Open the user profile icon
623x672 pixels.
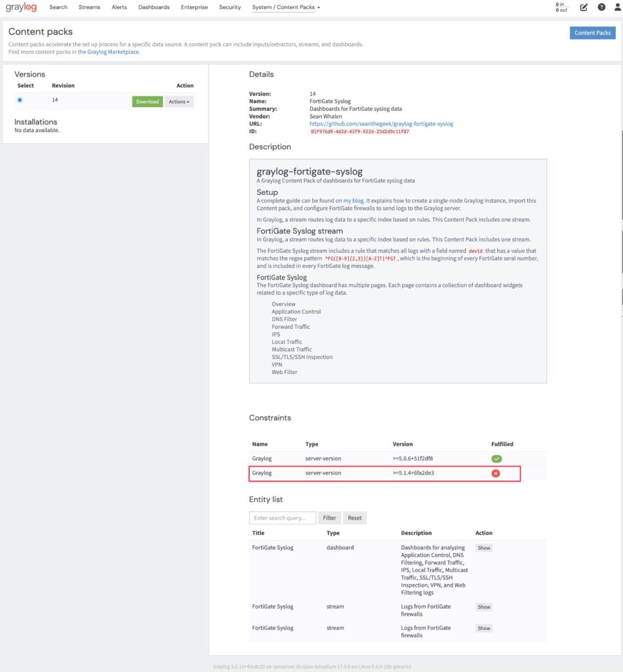618,7
